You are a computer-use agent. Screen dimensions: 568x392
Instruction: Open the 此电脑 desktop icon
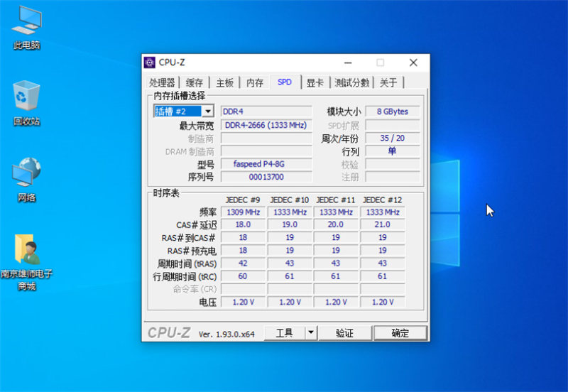pos(27,28)
